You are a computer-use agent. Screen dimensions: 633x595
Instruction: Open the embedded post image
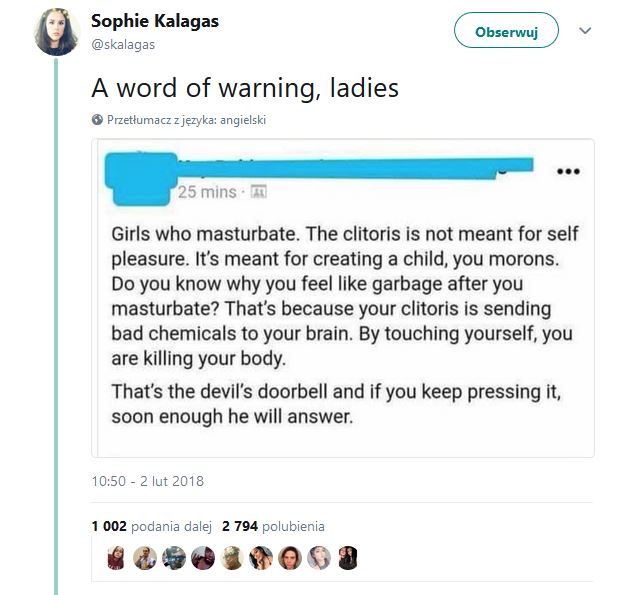coord(343,298)
